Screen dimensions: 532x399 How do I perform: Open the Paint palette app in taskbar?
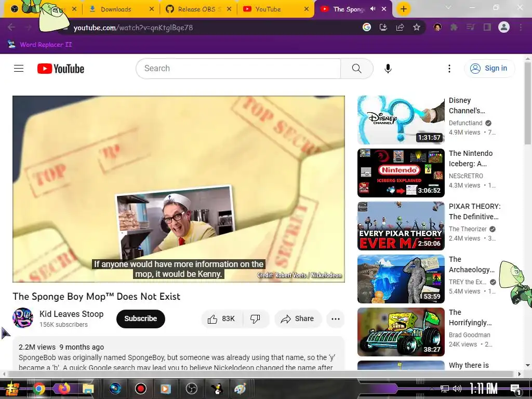click(240, 389)
